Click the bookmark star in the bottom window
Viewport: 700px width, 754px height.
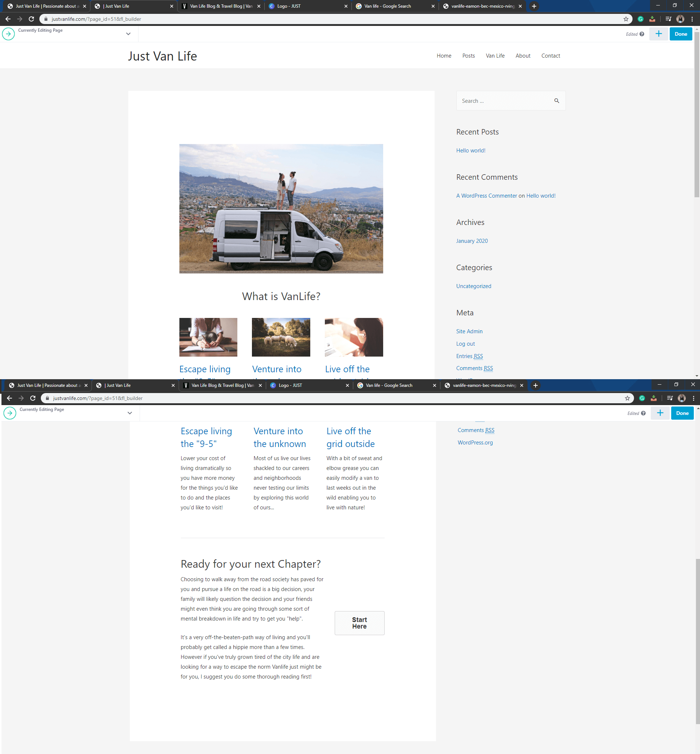point(627,398)
